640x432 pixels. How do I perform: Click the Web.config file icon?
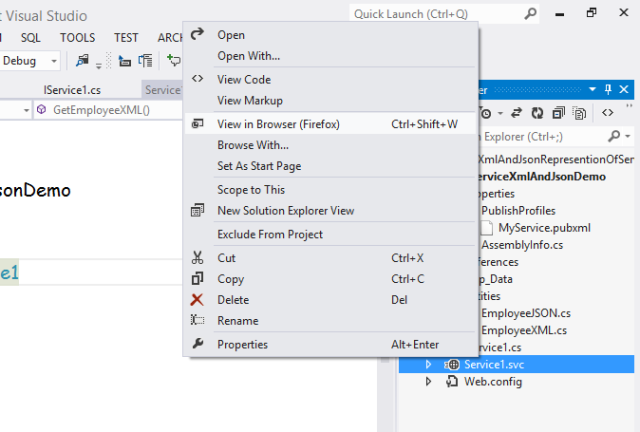(452, 381)
